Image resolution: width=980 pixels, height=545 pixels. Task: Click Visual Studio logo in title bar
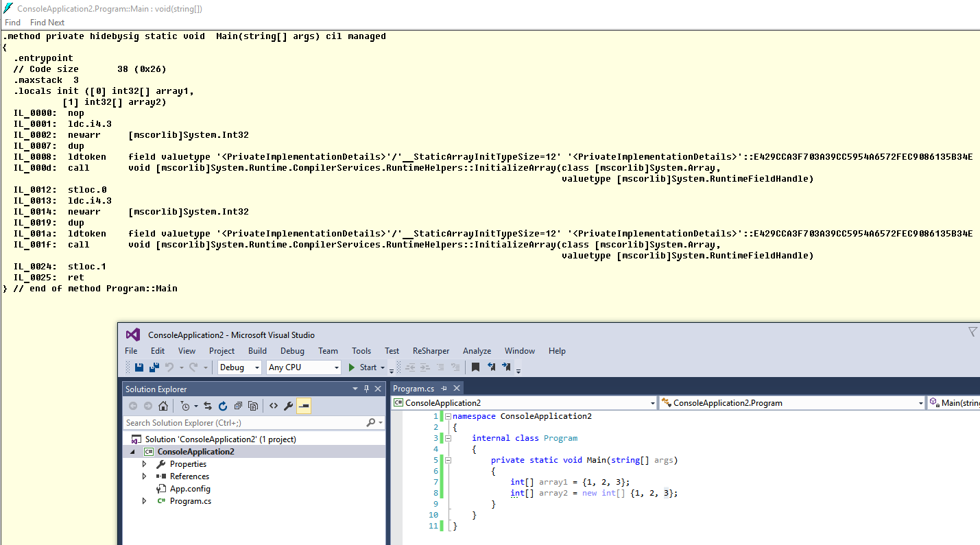[x=133, y=335]
